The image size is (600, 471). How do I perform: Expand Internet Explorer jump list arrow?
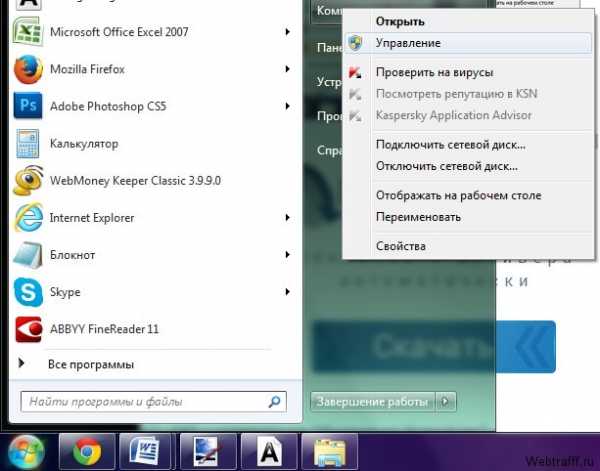click(x=287, y=217)
